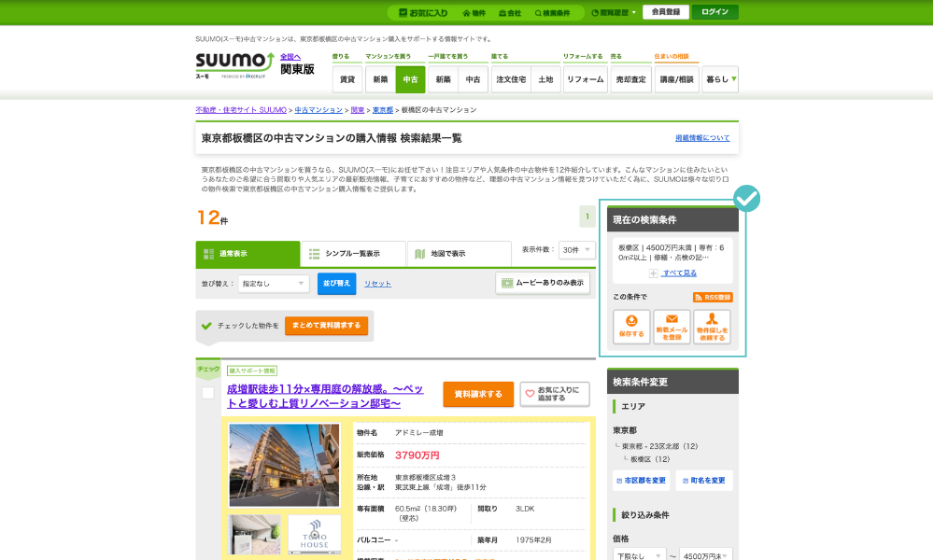
Task: Click the アドミレー成増 property name text
Action: [418, 433]
